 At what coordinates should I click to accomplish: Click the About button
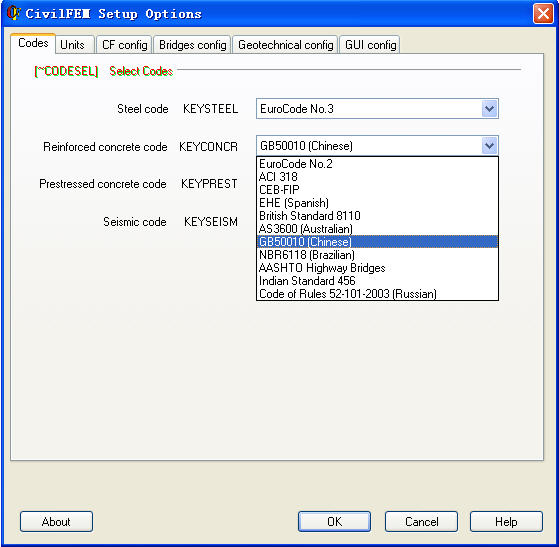pos(56,522)
